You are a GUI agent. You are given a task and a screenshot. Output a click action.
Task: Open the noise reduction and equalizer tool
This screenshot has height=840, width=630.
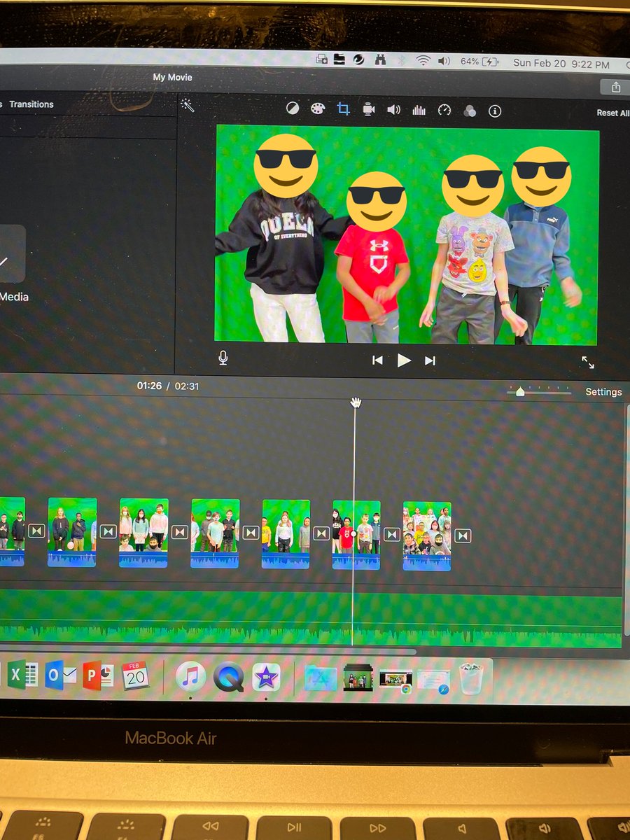pyautogui.click(x=419, y=110)
